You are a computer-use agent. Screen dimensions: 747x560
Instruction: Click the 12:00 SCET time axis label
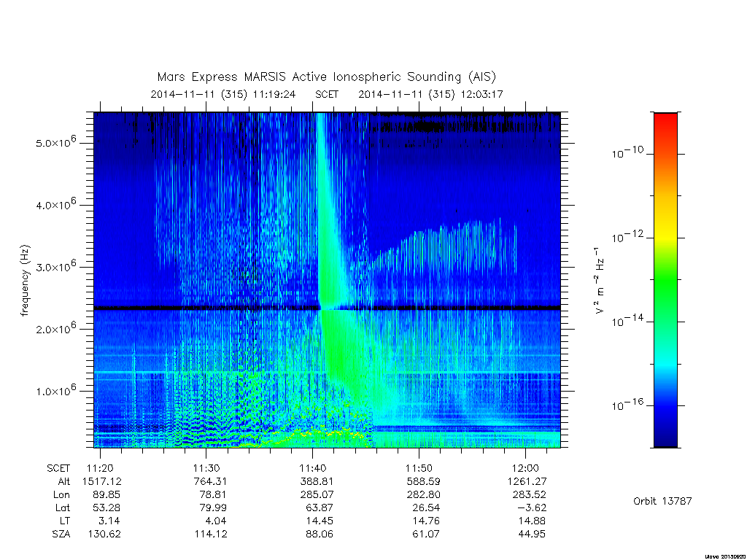(525, 468)
